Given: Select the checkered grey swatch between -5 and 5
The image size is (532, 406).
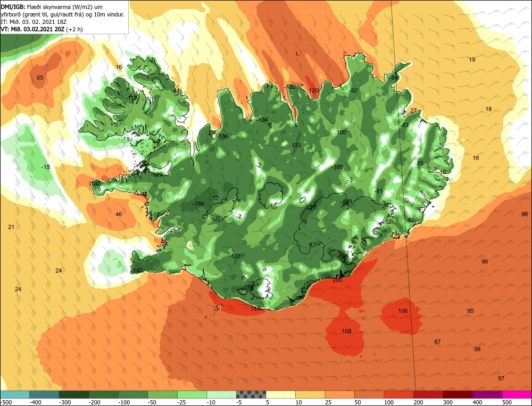Looking at the screenshot, I should (x=251, y=394).
